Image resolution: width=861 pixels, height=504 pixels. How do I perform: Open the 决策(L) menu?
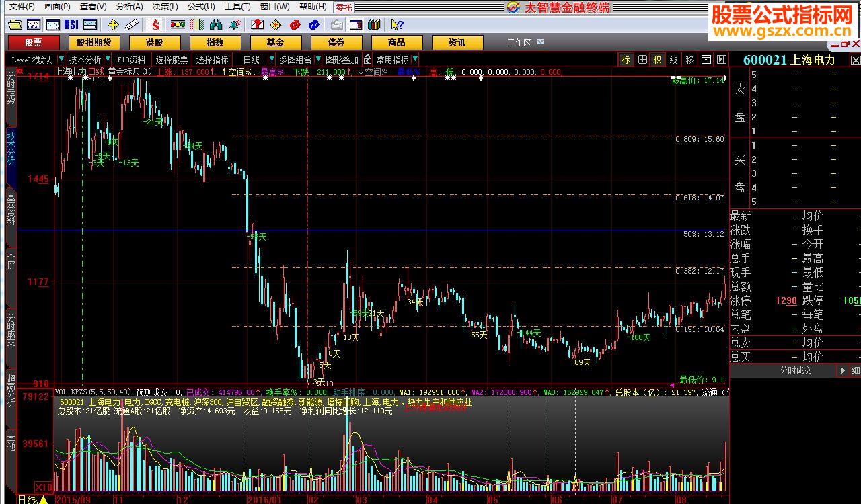pyautogui.click(x=165, y=7)
